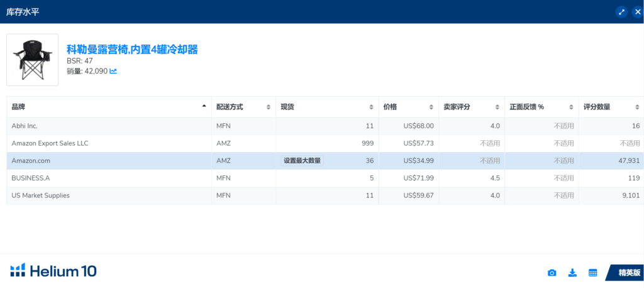
Task: Open the sales trend chart icon beside 销量
Action: click(x=113, y=71)
